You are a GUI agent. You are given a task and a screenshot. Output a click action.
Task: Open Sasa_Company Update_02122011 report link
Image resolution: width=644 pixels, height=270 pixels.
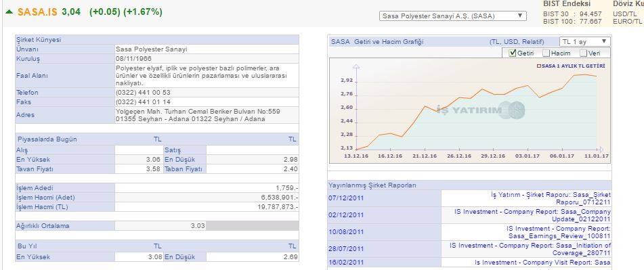[x=533, y=215]
